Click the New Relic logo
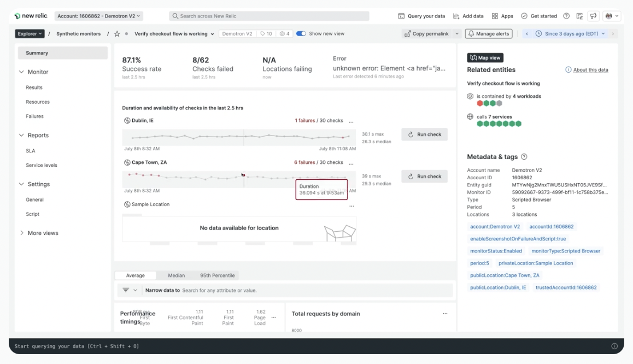This screenshot has width=633, height=364. click(31, 16)
